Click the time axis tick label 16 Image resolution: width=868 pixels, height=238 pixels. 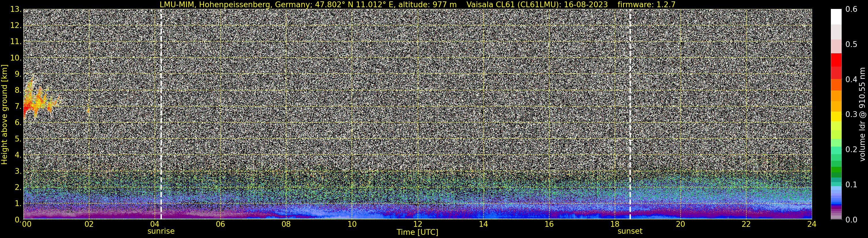(x=549, y=224)
